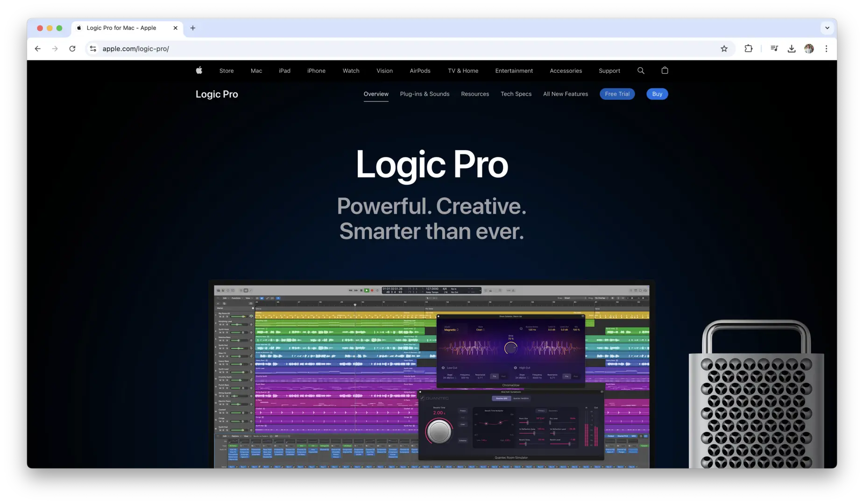Screen dimensions: 864x504
Task: Open the Chrome three-dot menu
Action: point(826,49)
